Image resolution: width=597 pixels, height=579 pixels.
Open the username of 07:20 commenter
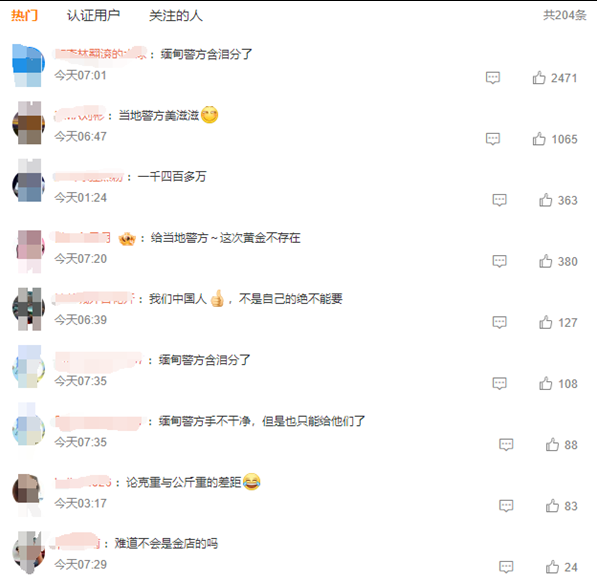83,238
